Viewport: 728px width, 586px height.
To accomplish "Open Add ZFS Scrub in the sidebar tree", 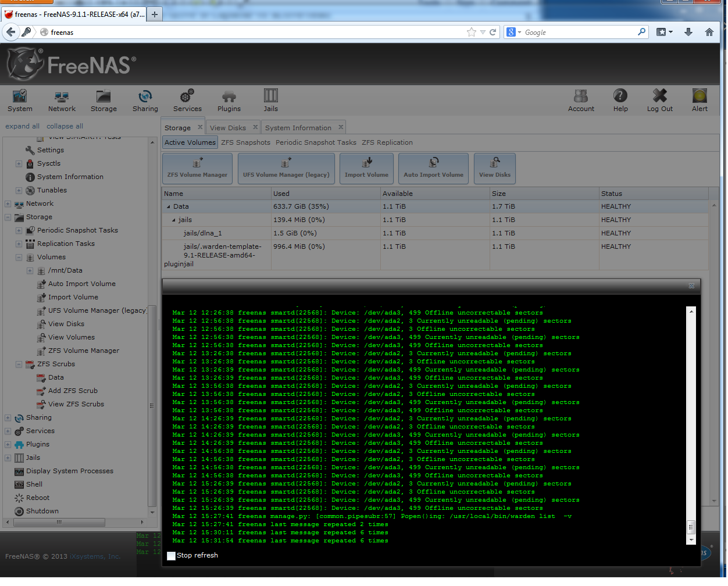I will (x=73, y=391).
